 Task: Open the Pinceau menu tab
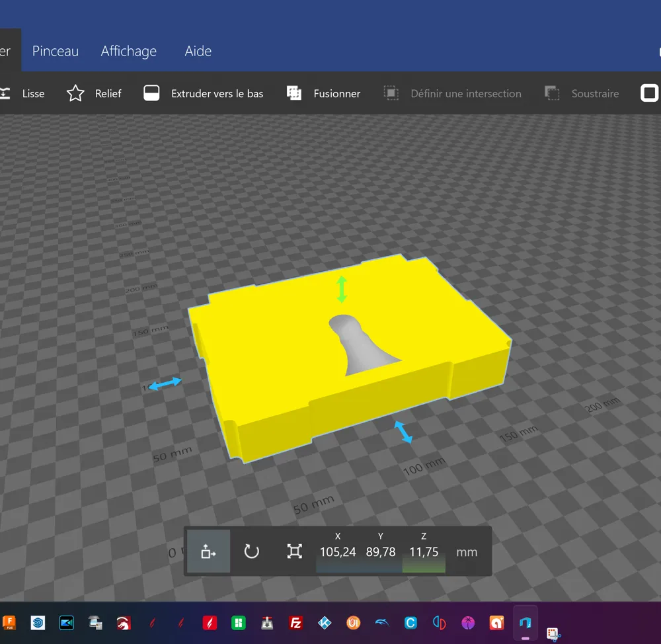56,51
